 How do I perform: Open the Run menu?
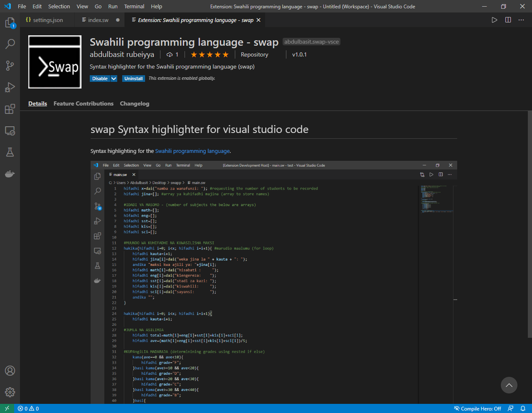tap(113, 6)
